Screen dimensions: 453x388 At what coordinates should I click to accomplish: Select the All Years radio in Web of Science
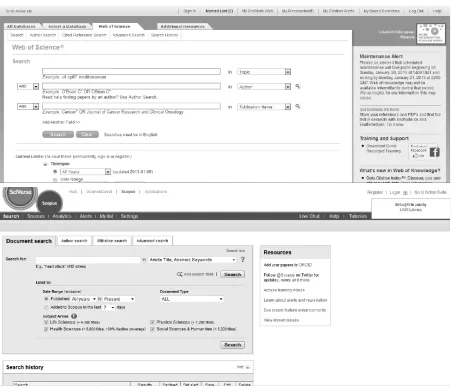[55, 171]
